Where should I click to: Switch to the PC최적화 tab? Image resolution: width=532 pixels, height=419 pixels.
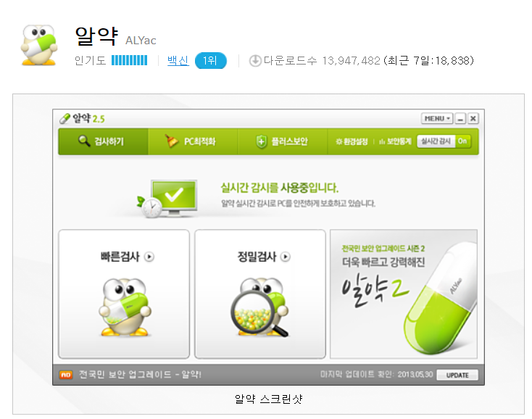point(193,141)
